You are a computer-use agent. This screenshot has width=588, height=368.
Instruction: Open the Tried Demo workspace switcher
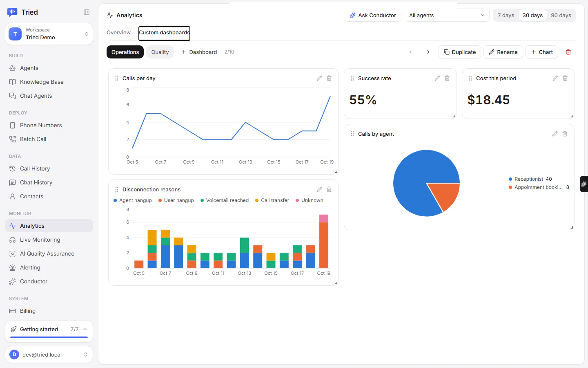[49, 34]
